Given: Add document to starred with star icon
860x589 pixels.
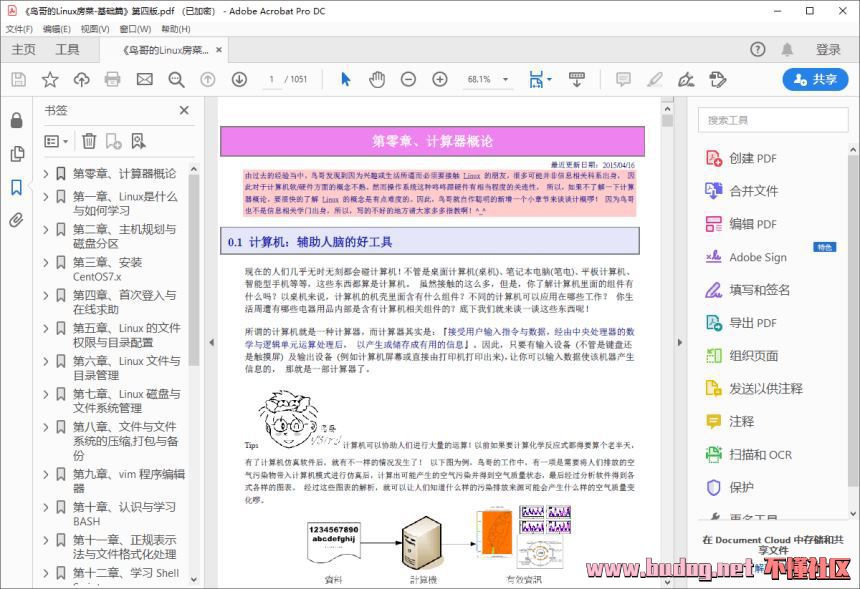Looking at the screenshot, I should point(50,80).
